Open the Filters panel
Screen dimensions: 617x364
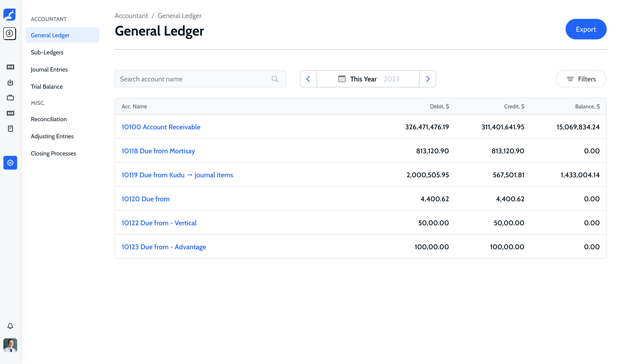(x=581, y=79)
